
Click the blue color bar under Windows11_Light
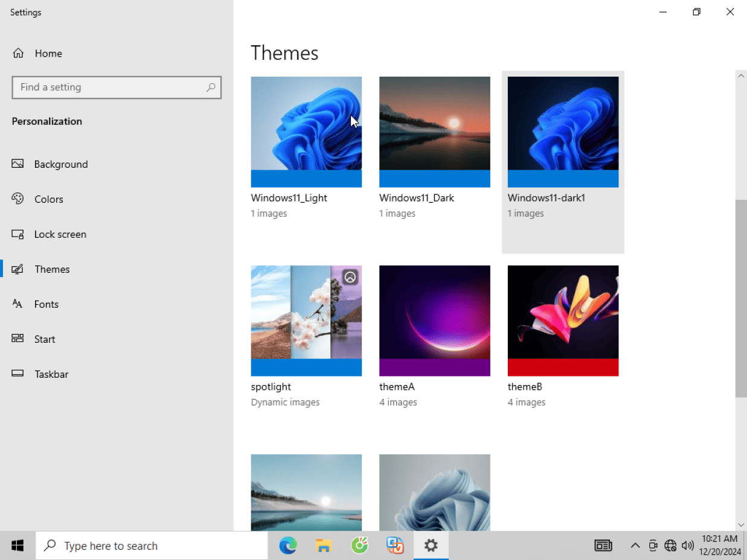[x=306, y=179]
